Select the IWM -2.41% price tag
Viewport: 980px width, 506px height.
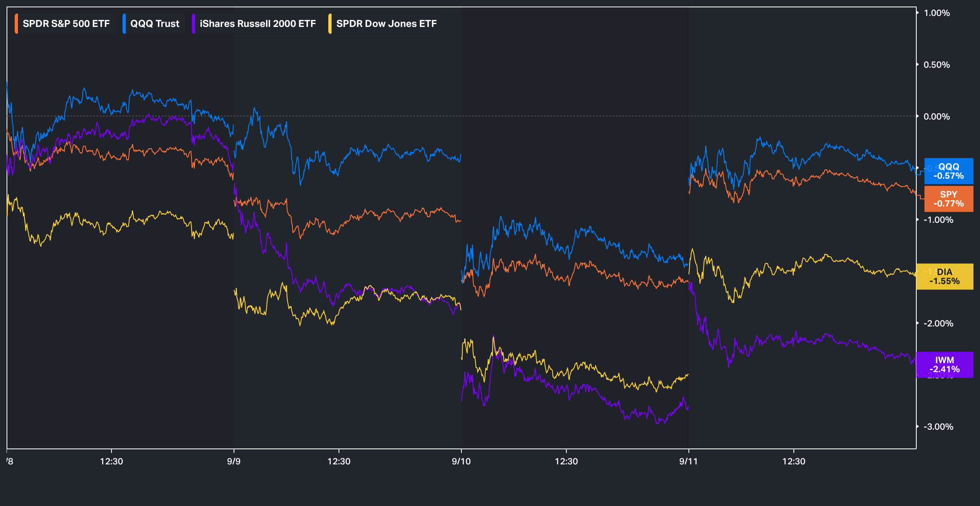click(x=944, y=365)
